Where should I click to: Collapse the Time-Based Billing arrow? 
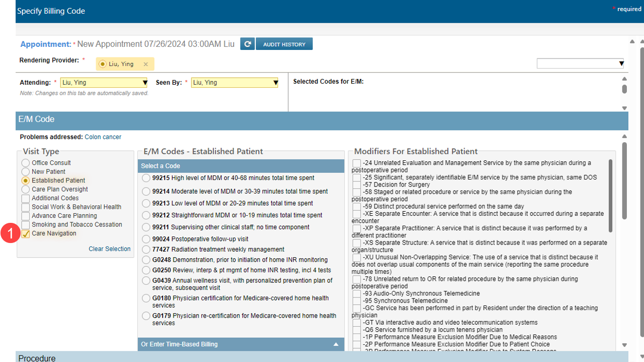point(336,344)
